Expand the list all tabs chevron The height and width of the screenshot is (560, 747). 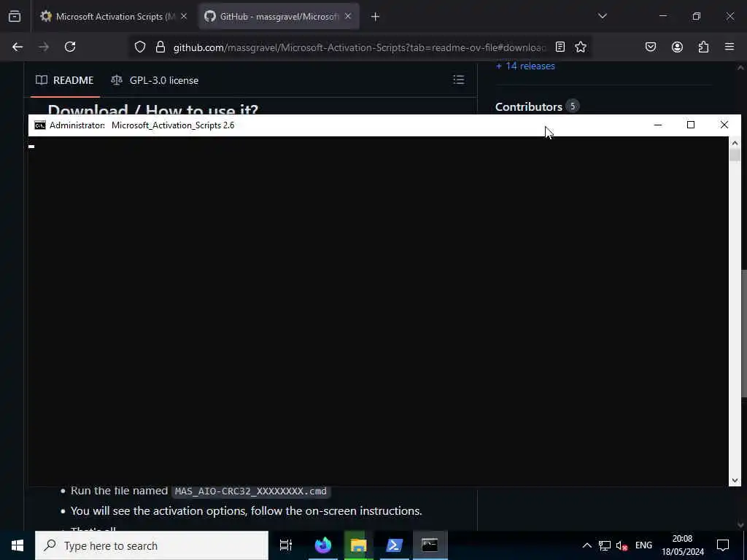click(x=603, y=16)
